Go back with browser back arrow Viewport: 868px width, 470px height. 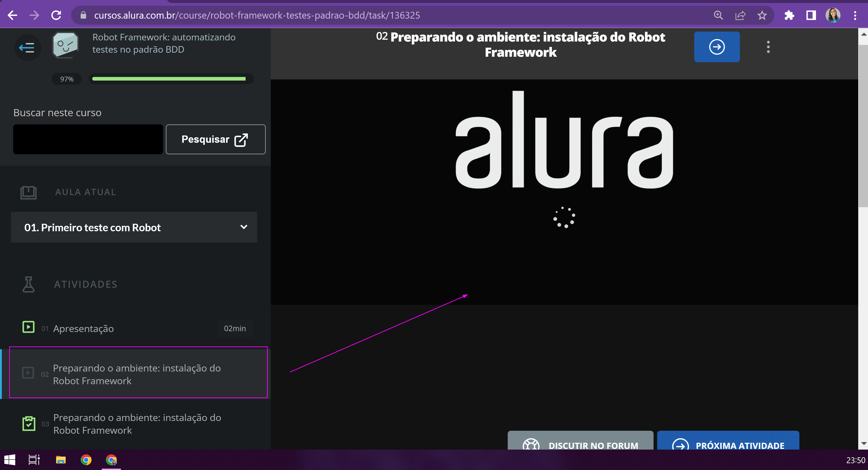(x=12, y=15)
